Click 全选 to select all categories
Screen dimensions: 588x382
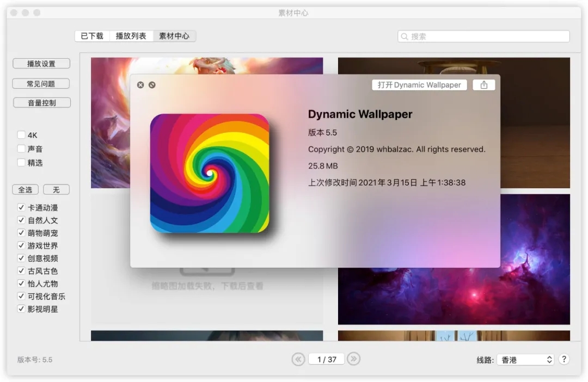point(26,190)
